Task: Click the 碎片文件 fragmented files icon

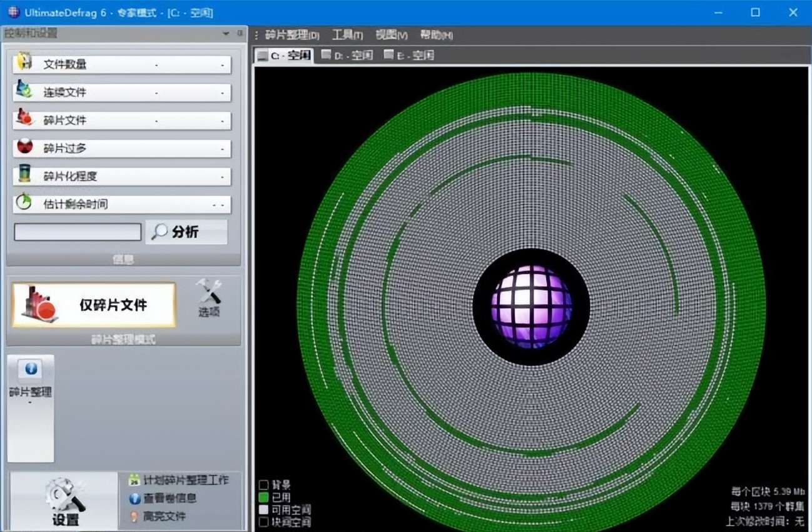Action: (x=24, y=118)
